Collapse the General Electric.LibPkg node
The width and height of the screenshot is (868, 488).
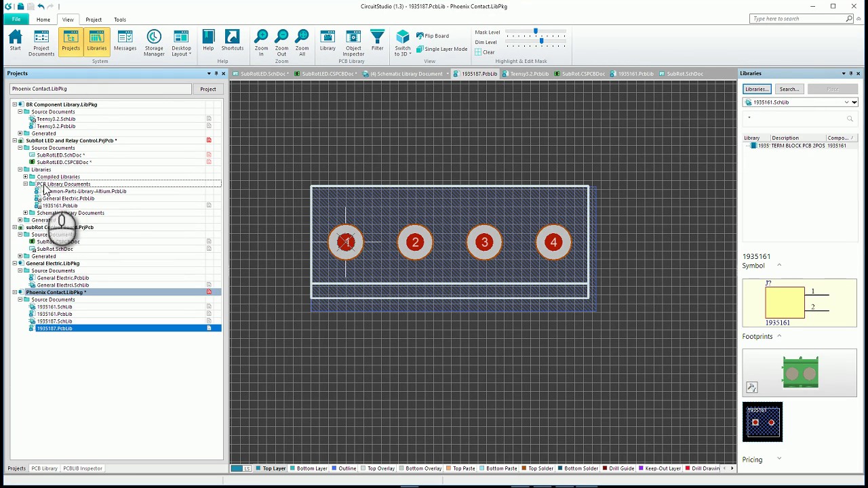pos(14,263)
